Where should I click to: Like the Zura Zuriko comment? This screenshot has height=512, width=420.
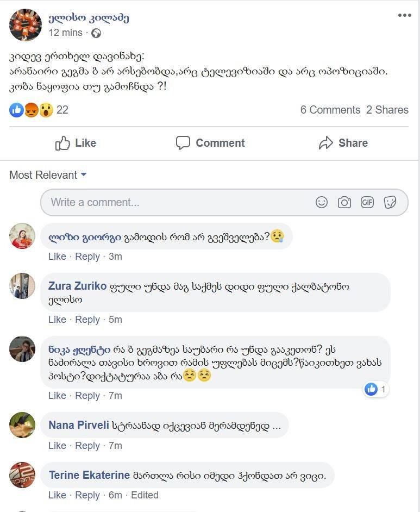tap(57, 320)
